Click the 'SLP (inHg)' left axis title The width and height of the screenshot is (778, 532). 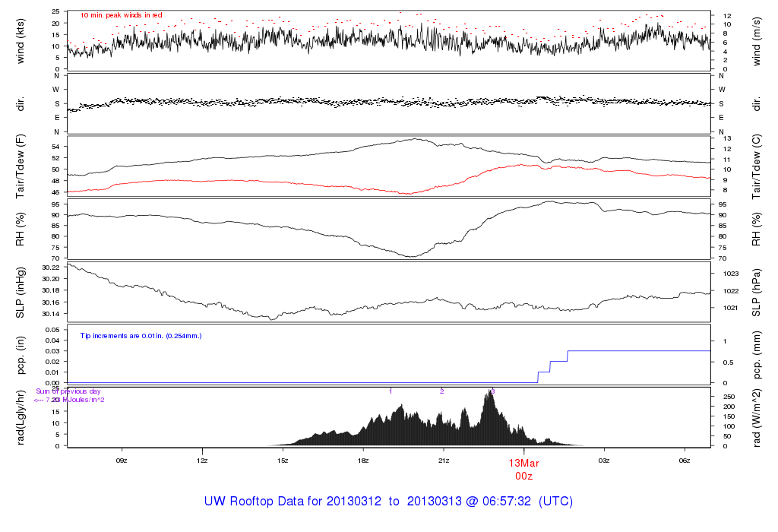coord(21,293)
